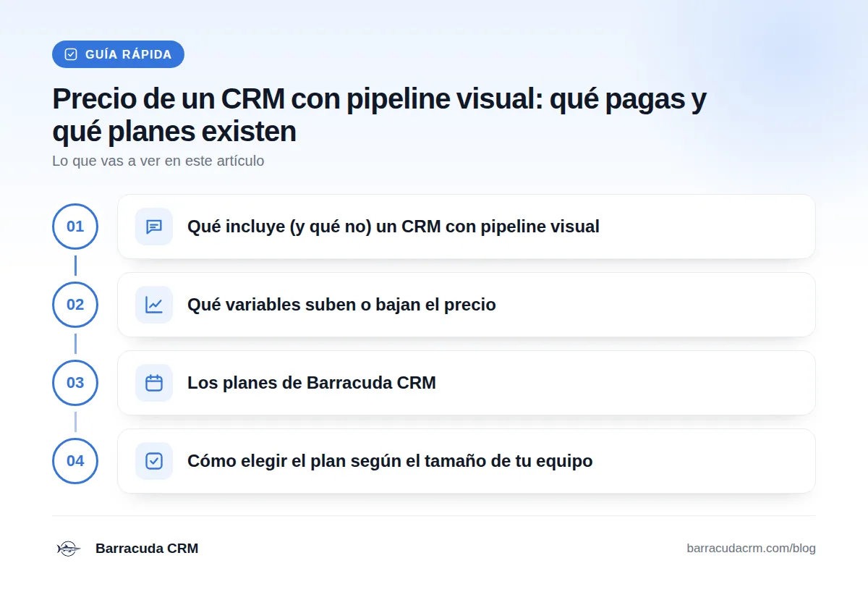Select step circle 02
Viewport: 868px width, 600px height.
(x=75, y=305)
